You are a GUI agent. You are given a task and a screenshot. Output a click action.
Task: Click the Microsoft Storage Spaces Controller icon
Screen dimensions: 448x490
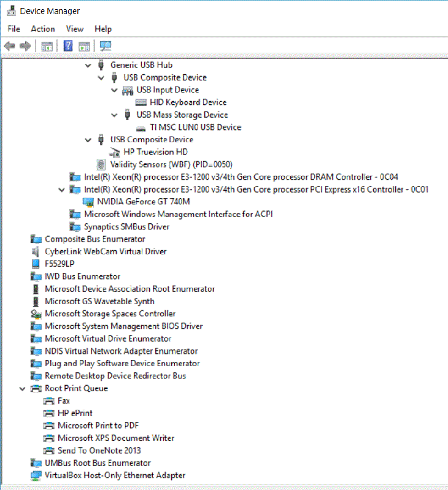pos(36,314)
